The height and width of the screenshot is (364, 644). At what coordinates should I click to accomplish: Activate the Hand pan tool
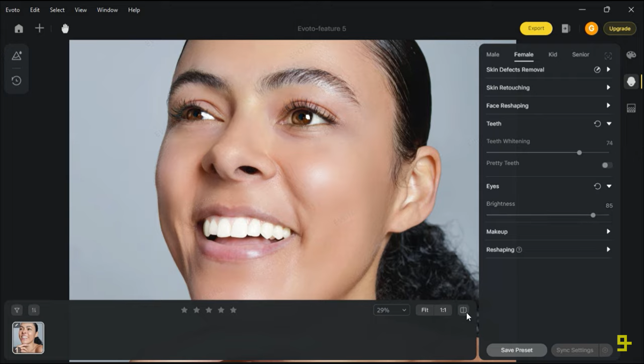64,28
